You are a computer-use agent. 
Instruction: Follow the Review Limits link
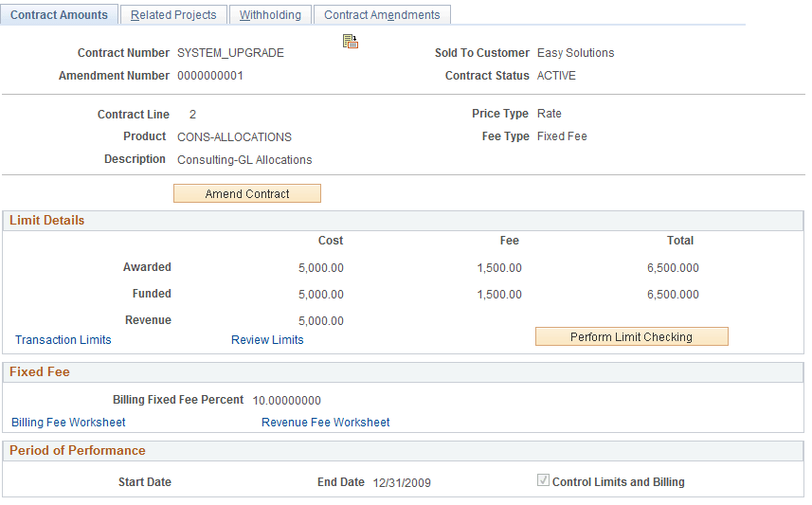click(267, 340)
